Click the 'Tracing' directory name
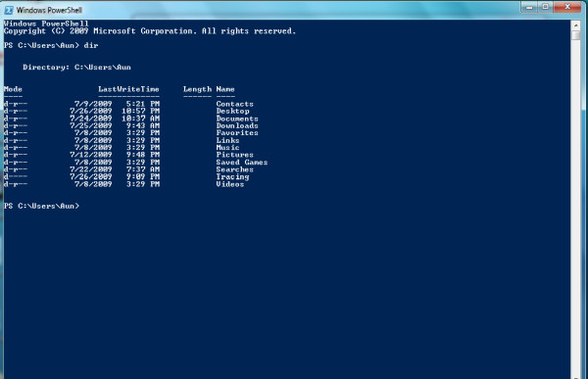This screenshot has width=588, height=379. pos(232,176)
